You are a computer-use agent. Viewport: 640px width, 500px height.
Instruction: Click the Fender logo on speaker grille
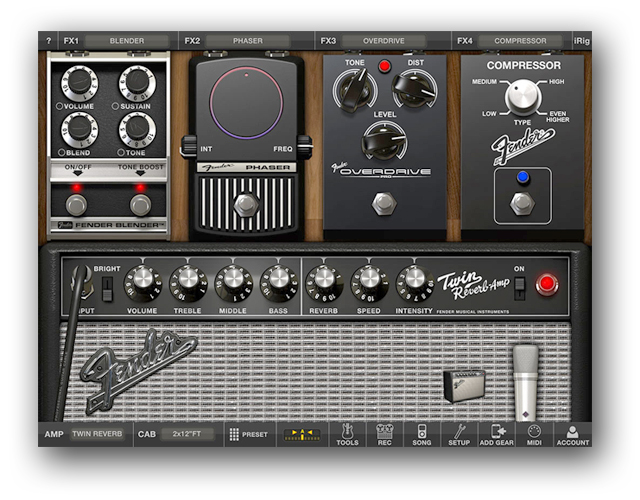tap(138, 372)
